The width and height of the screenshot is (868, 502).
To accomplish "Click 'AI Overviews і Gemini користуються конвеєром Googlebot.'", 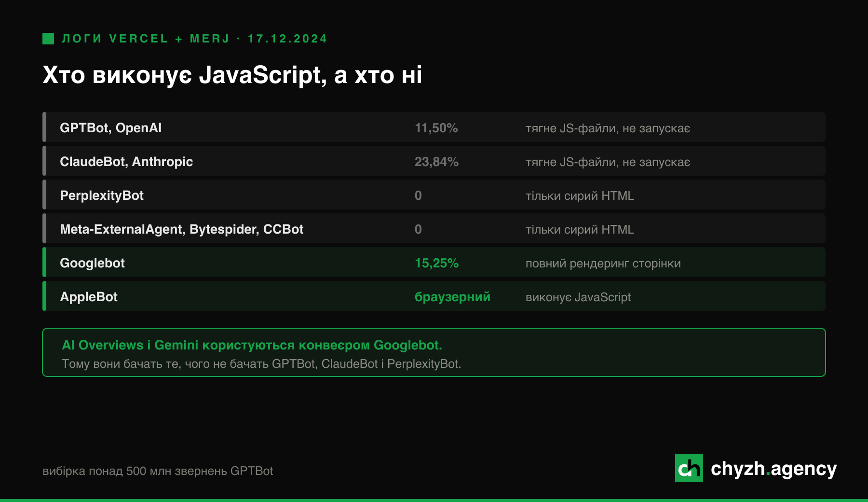I will pyautogui.click(x=252, y=345).
